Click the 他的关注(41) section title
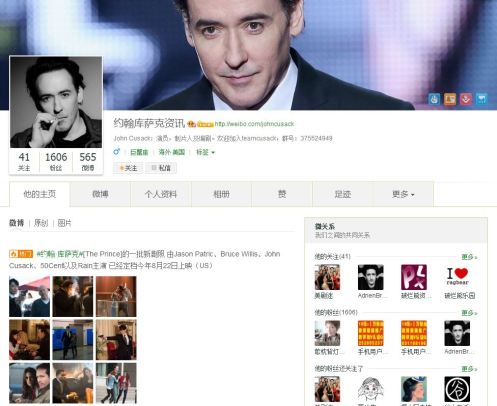497x406 pixels. [333, 256]
